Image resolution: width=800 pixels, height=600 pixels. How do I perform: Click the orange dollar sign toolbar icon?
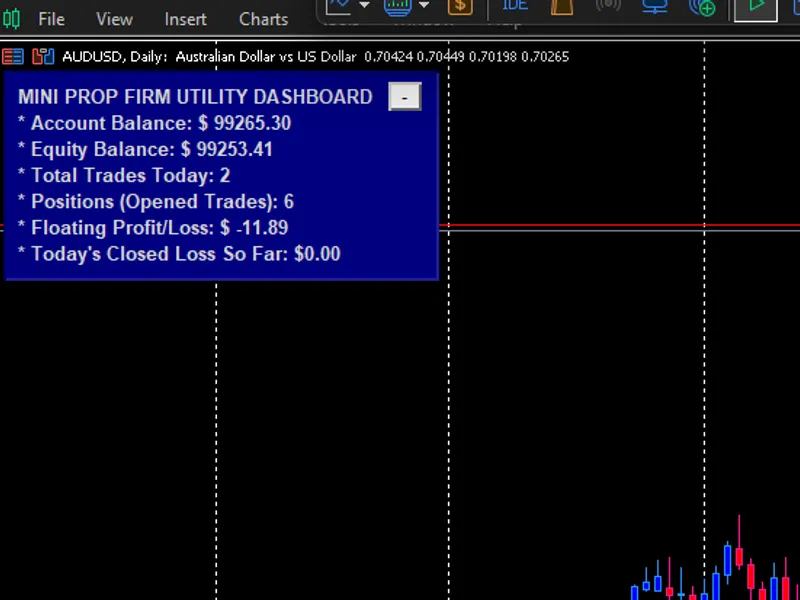click(460, 6)
